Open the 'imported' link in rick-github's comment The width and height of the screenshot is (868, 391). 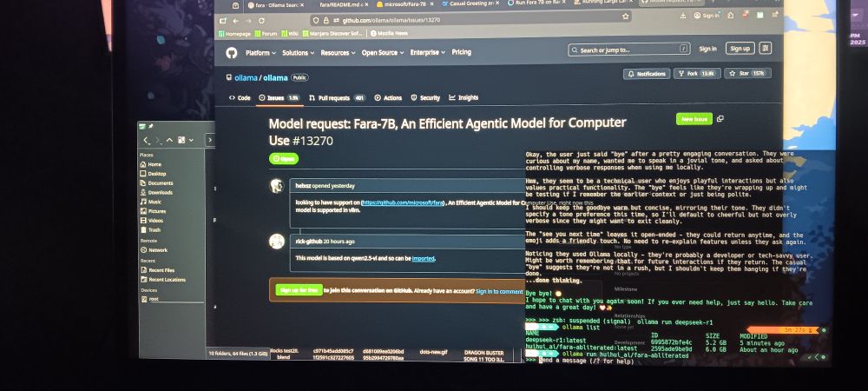pos(424,259)
